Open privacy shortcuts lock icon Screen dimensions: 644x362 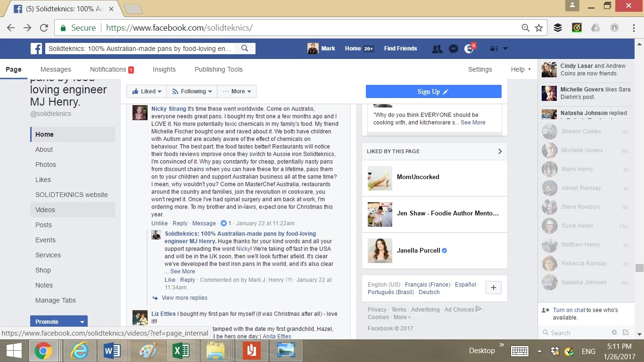(494, 49)
